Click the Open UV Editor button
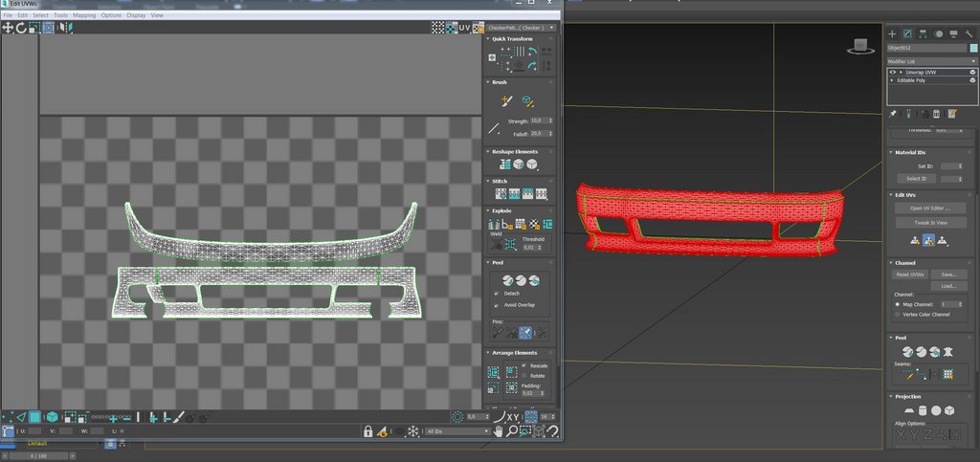 click(x=929, y=208)
